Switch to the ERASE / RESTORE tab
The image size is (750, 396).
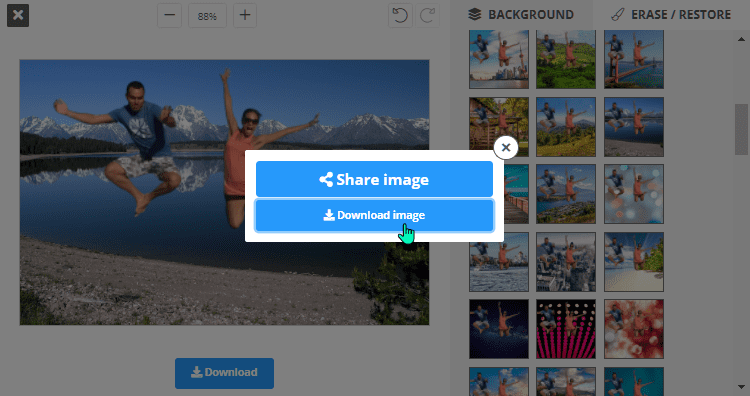click(671, 15)
